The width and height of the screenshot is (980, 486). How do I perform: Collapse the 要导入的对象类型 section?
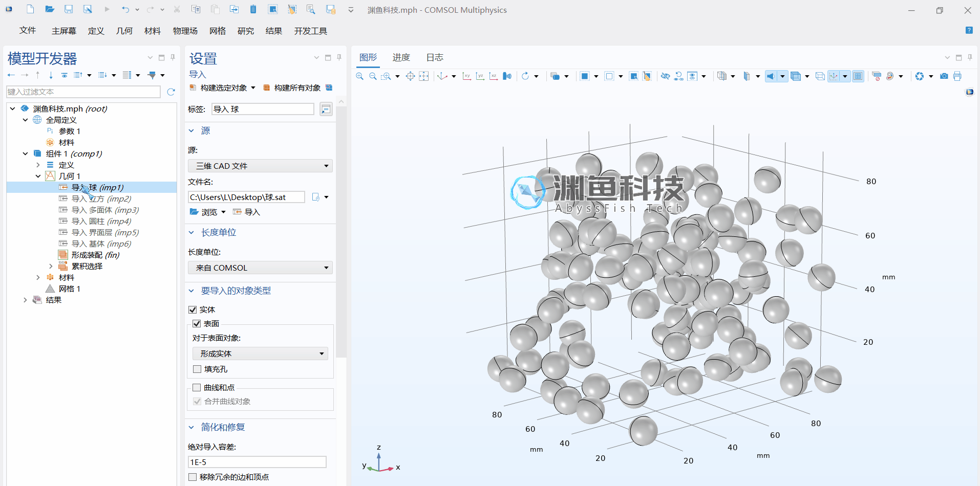191,291
